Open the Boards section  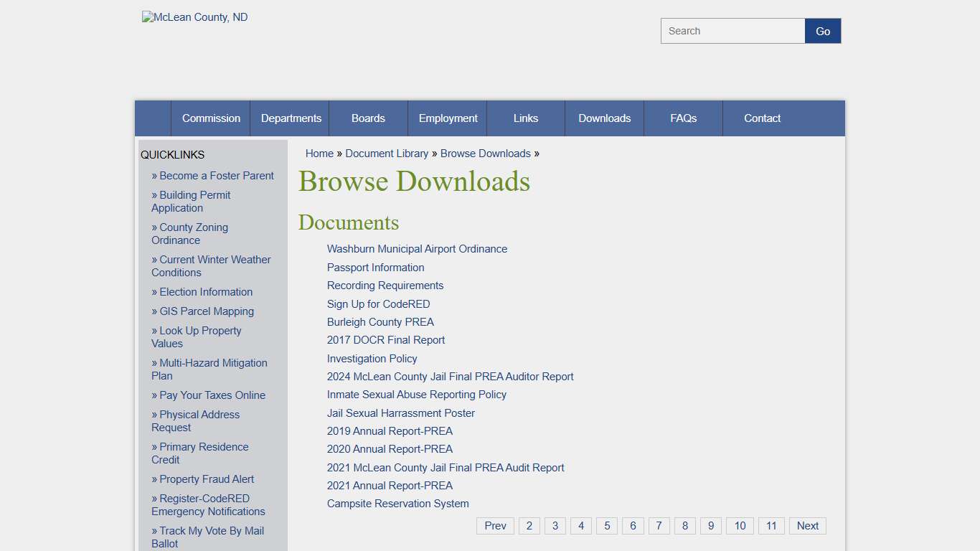pos(368,118)
